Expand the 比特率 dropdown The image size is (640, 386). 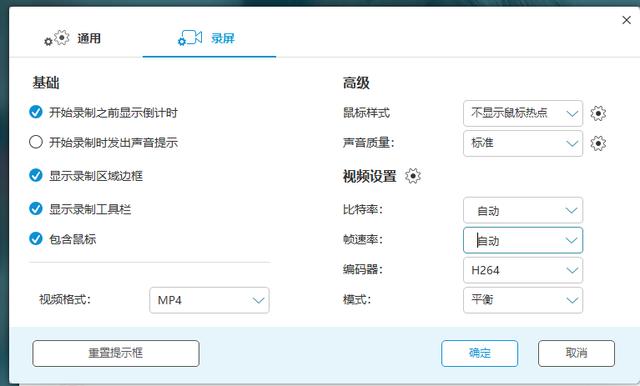coord(523,210)
